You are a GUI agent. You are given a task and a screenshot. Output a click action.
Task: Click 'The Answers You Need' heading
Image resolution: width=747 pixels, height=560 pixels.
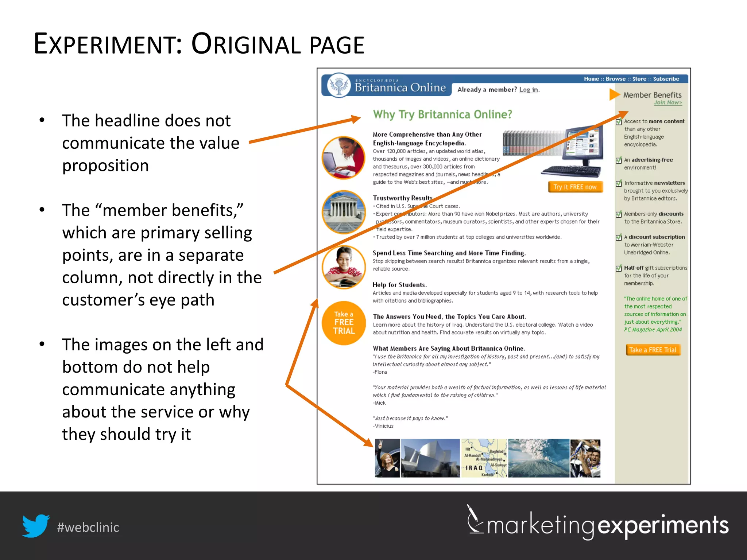[x=449, y=316]
